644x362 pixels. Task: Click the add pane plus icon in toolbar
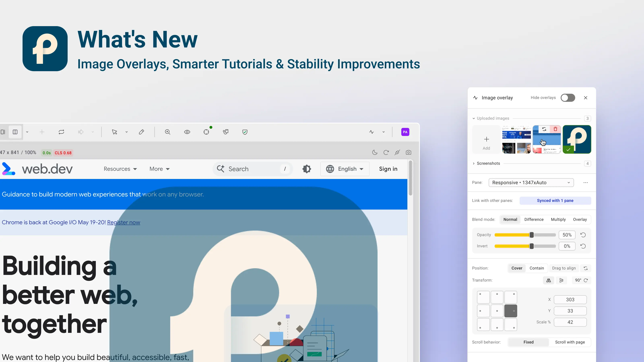point(42,132)
